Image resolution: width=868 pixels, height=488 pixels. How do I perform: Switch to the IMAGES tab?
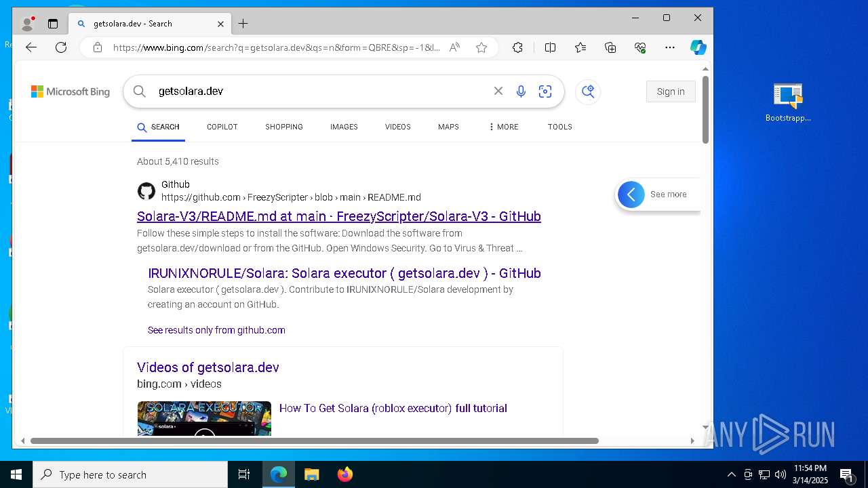coord(344,127)
